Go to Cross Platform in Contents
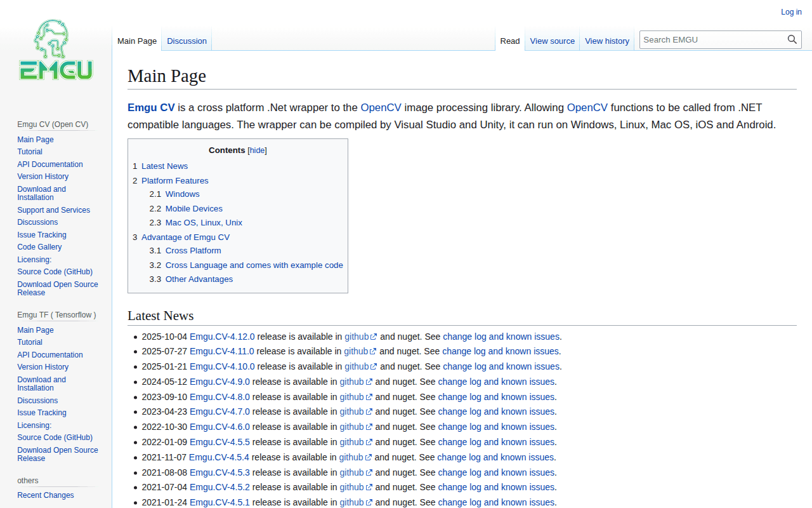 [193, 251]
